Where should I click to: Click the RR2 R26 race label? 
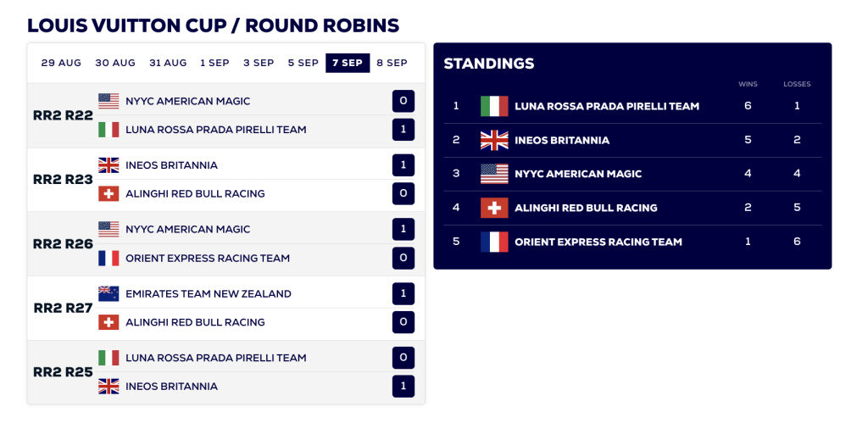63,243
